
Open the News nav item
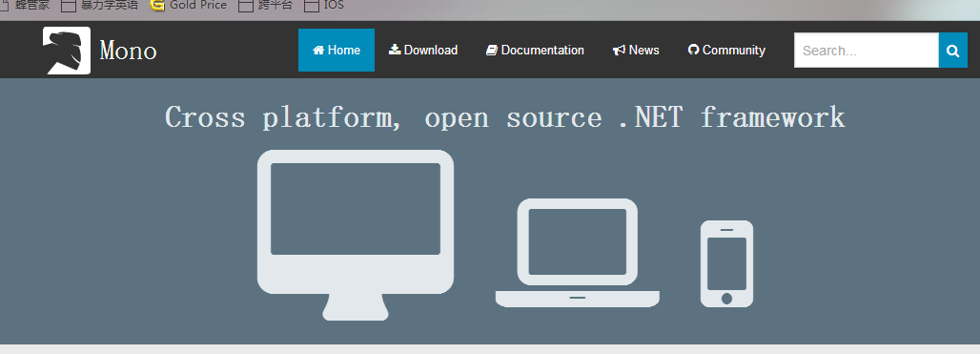click(x=636, y=50)
